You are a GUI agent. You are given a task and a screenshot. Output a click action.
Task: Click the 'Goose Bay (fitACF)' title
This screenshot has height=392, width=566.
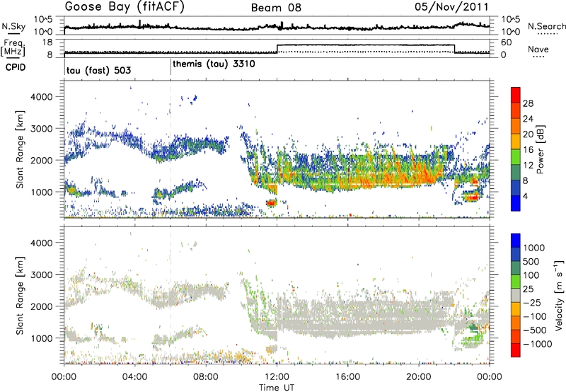point(125,7)
